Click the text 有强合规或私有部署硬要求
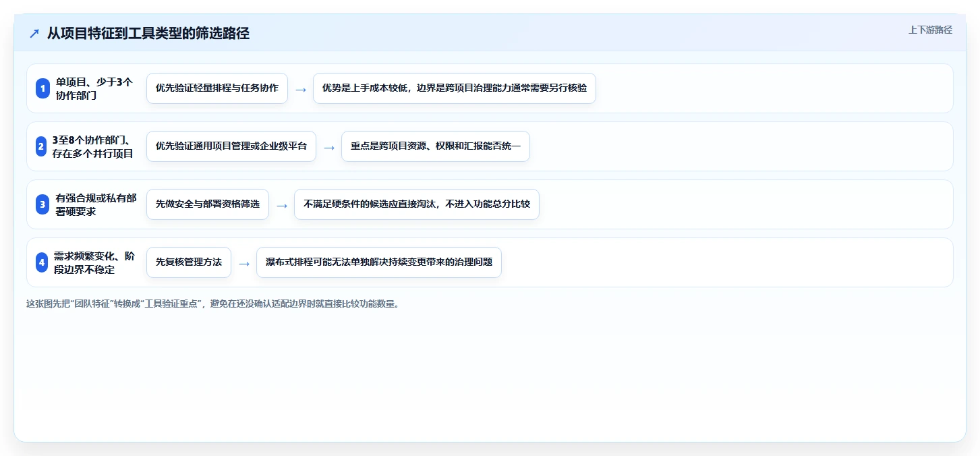This screenshot has width=980, height=456. coord(96,204)
